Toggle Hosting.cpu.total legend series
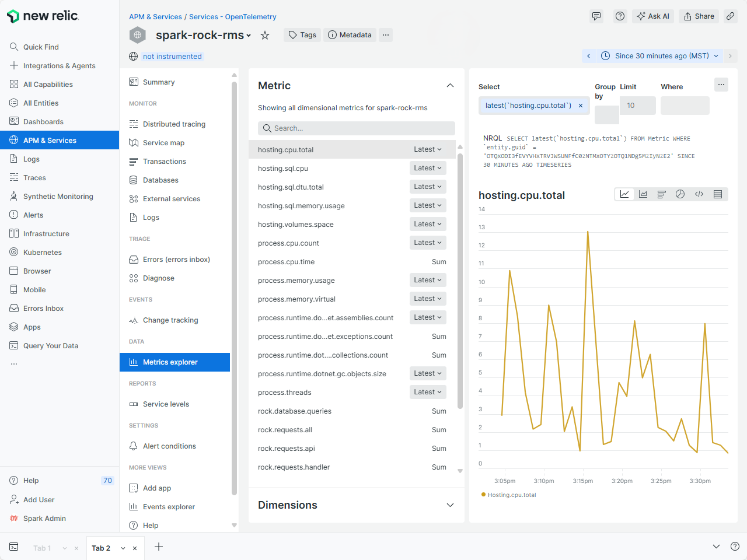This screenshot has height=560, width=747. (x=509, y=495)
